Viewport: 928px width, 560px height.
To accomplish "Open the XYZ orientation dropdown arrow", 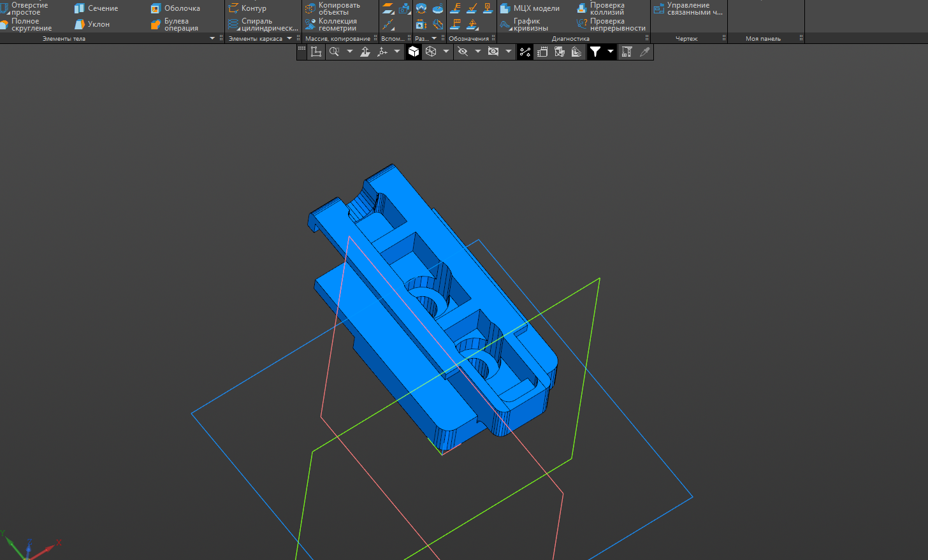I will (x=397, y=52).
